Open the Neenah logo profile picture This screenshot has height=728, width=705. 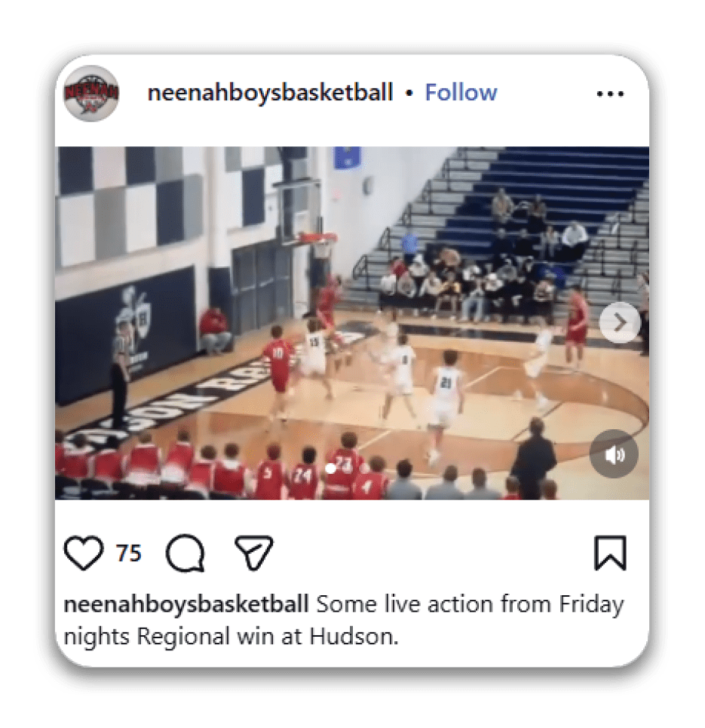(91, 94)
